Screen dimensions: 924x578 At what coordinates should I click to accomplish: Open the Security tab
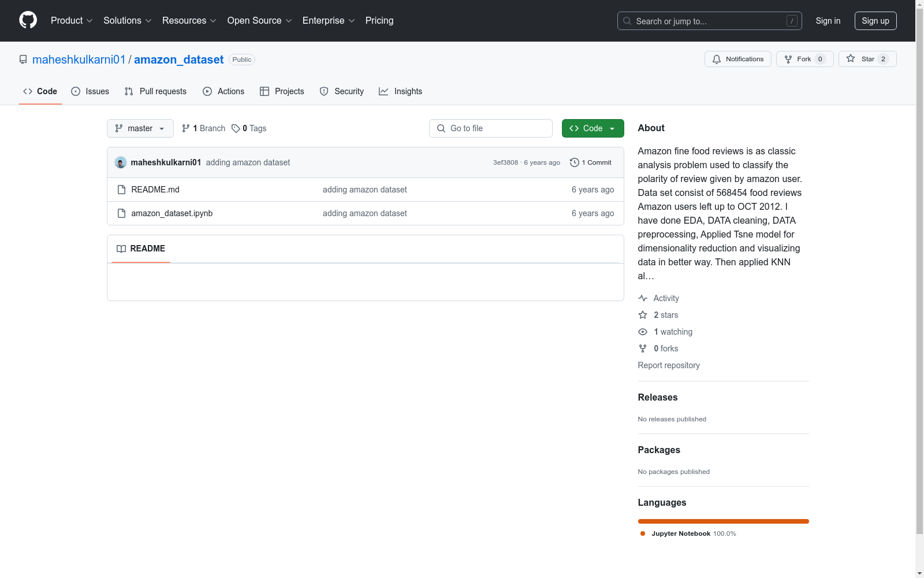pos(342,91)
